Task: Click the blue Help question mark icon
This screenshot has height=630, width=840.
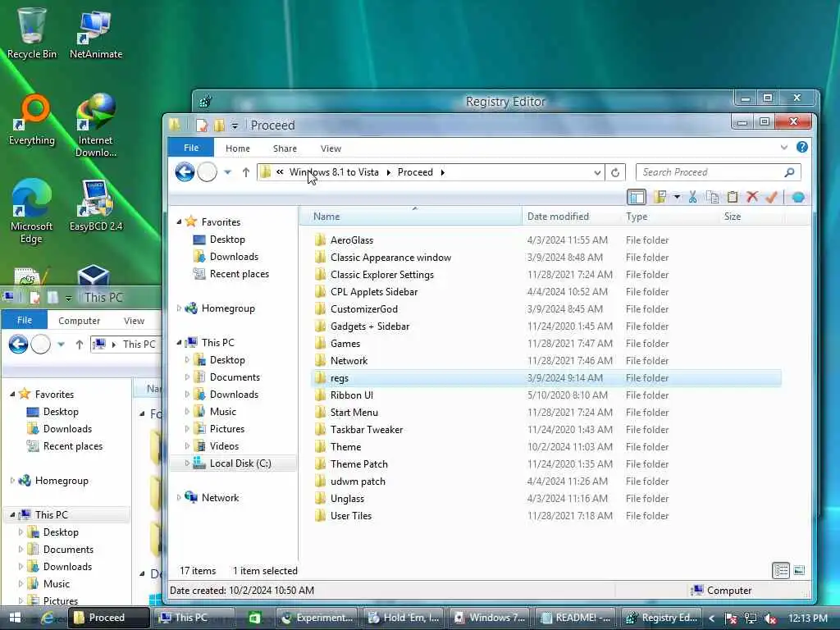Action: [802, 147]
